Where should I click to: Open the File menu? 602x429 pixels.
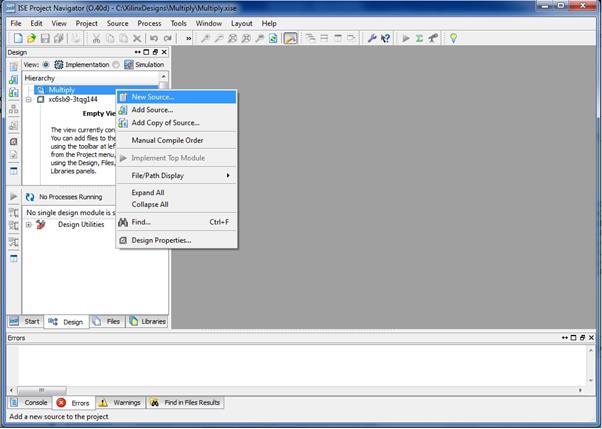(x=16, y=23)
